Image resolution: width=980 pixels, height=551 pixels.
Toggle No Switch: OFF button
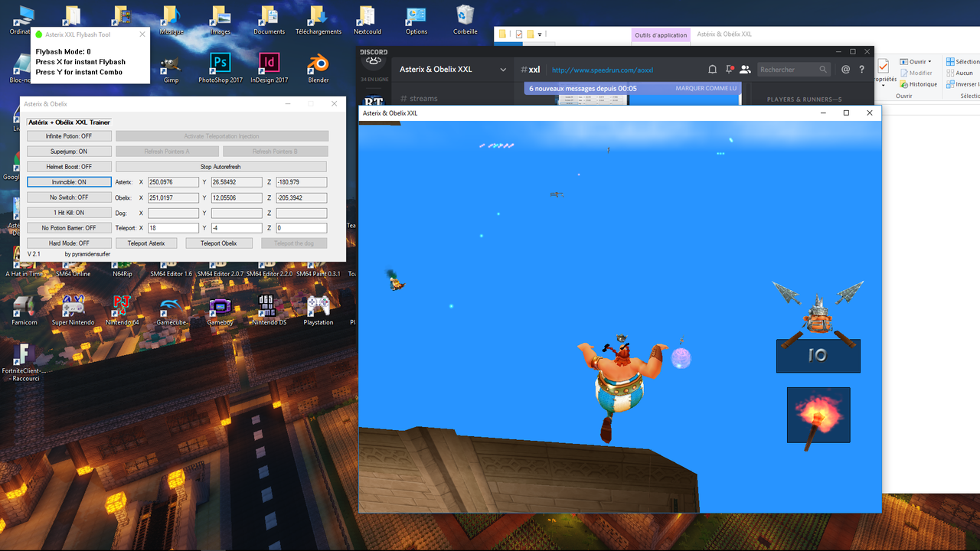tap(69, 197)
